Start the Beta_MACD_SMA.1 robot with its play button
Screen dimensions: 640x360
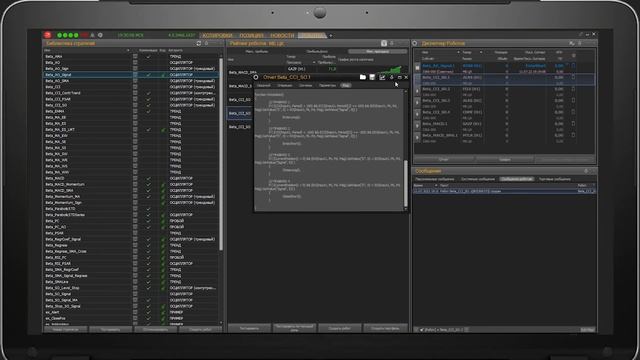tap(417, 138)
